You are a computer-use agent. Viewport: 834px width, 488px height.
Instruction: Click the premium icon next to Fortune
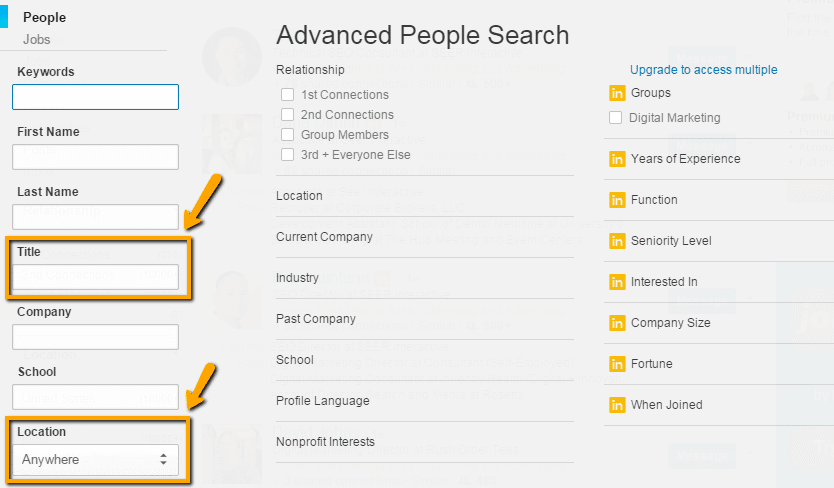point(617,364)
